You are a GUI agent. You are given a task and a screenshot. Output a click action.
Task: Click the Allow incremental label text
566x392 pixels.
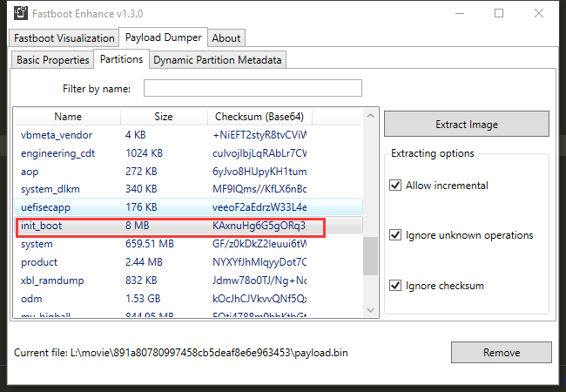(447, 186)
